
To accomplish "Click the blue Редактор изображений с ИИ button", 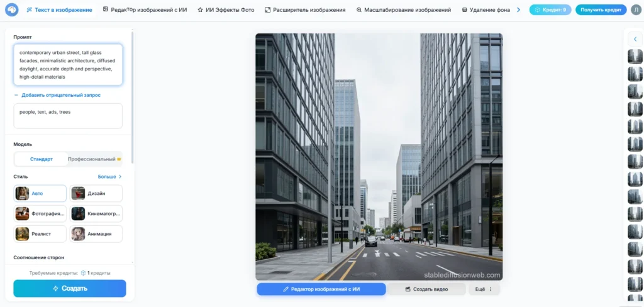I will pyautogui.click(x=321, y=289).
